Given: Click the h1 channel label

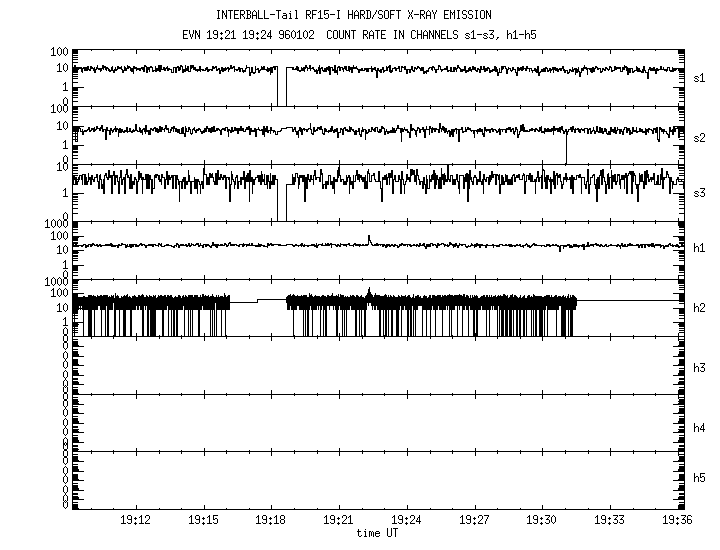Looking at the screenshot, I should pyautogui.click(x=700, y=249).
